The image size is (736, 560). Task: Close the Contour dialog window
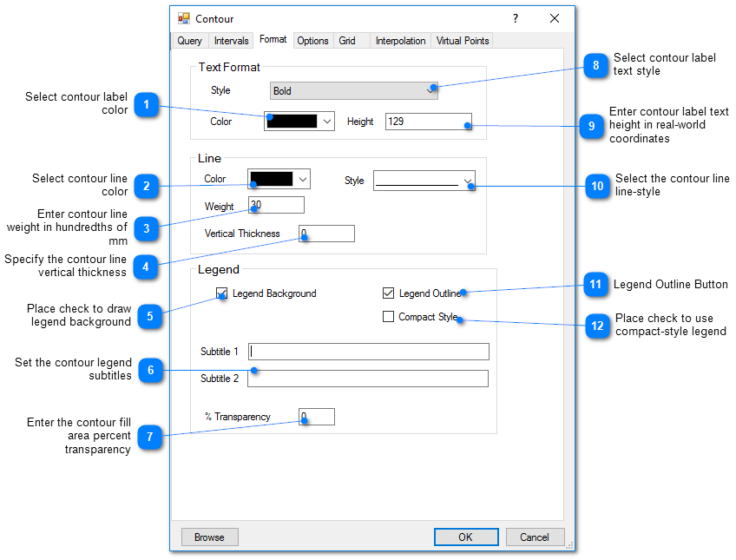555,18
